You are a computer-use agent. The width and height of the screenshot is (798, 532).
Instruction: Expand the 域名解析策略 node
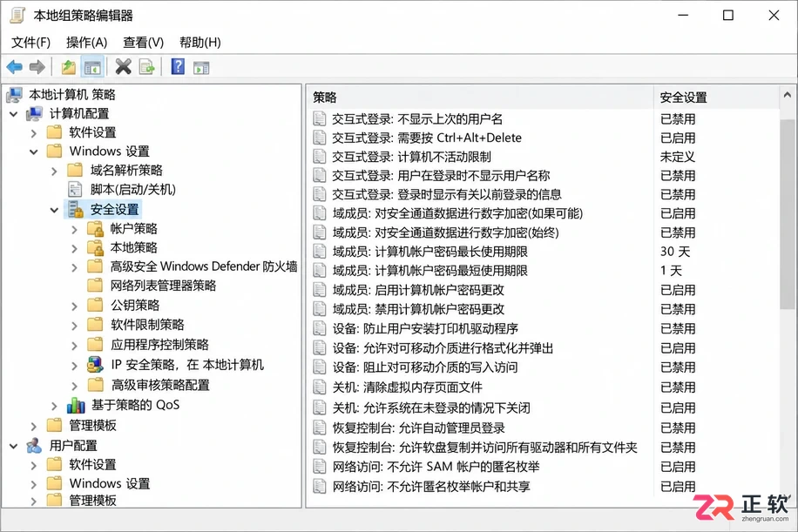(x=54, y=171)
